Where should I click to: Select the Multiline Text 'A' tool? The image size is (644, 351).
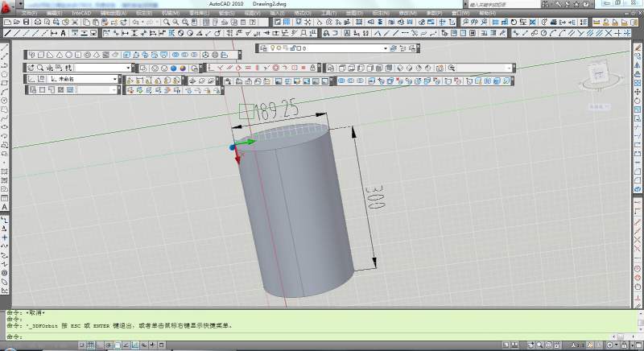pyautogui.click(x=5, y=208)
